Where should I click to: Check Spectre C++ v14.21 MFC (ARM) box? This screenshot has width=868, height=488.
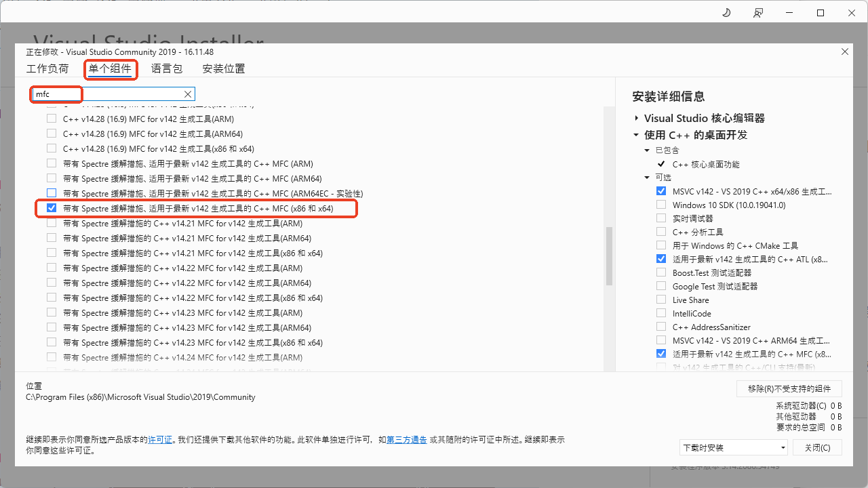52,223
